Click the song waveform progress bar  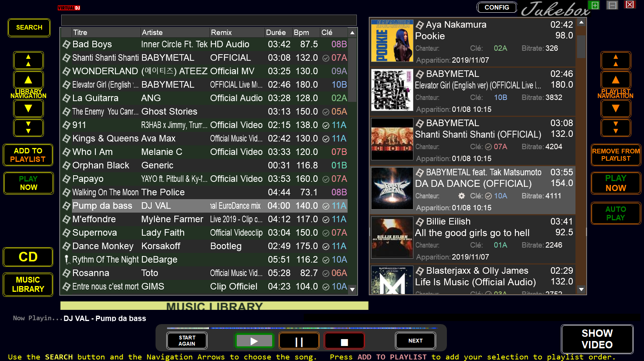pos(302,328)
